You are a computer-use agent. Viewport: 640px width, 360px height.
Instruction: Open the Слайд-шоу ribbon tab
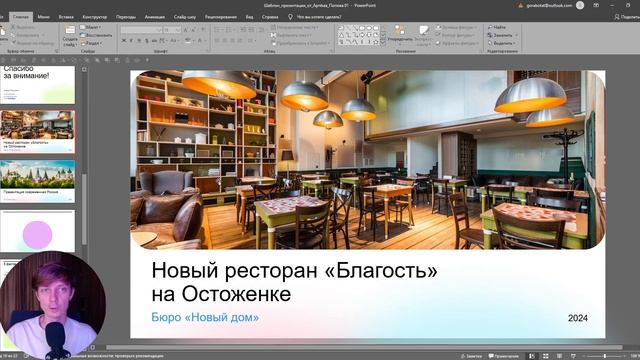click(x=184, y=17)
